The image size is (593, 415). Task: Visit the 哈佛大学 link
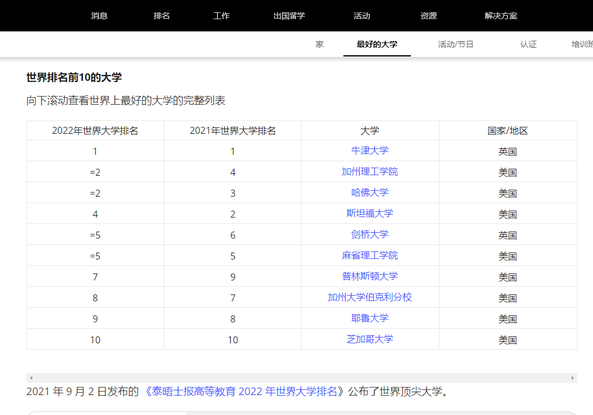click(x=370, y=193)
